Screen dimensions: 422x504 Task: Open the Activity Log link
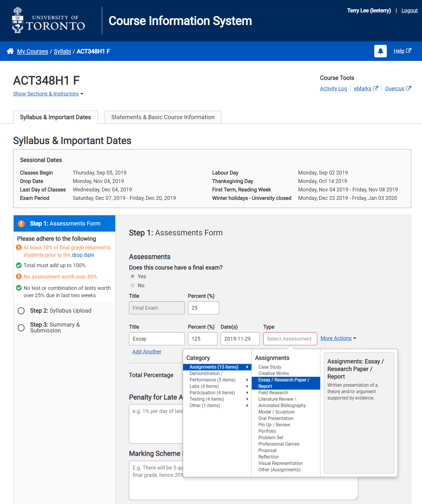point(333,89)
